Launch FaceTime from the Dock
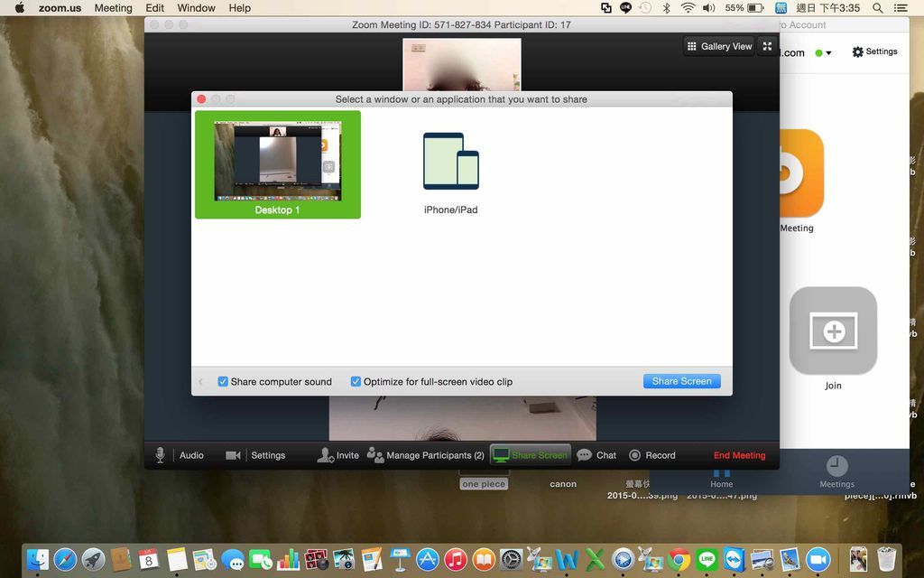Viewport: 924px width, 578px height. tap(261, 559)
